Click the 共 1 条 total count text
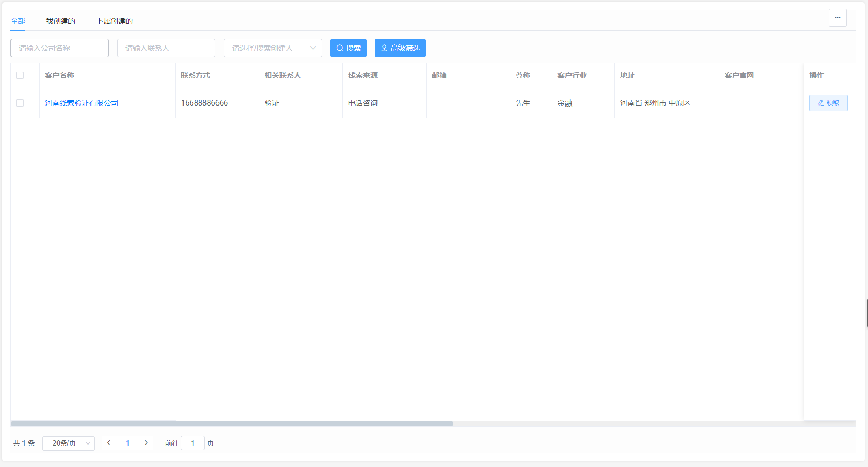Viewport: 868px width, 467px height. pyautogui.click(x=24, y=443)
